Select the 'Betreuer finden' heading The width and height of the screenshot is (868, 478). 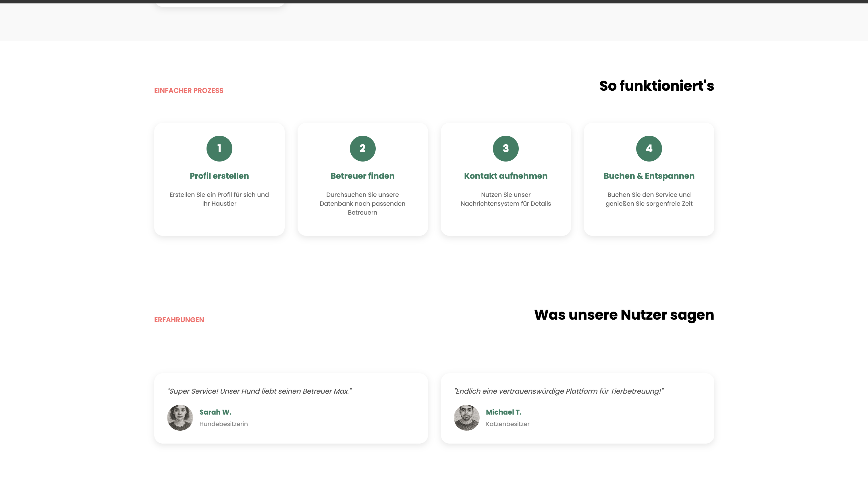(362, 176)
